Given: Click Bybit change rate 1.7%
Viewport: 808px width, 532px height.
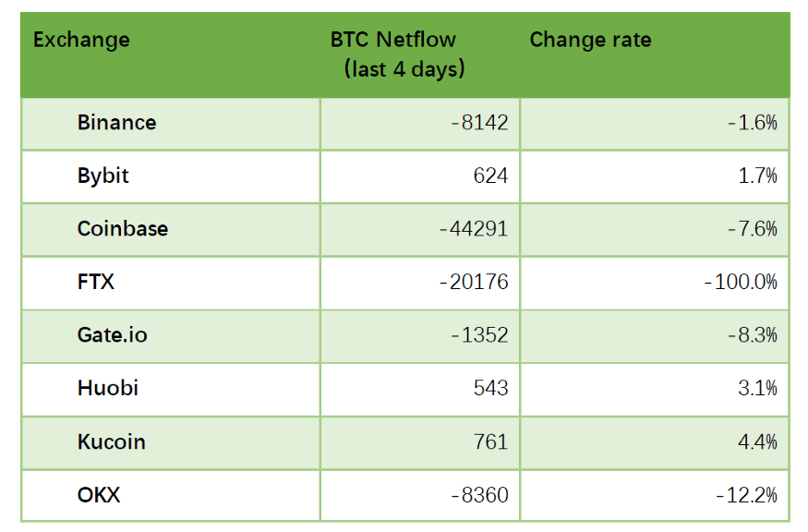Looking at the screenshot, I should (758, 175).
